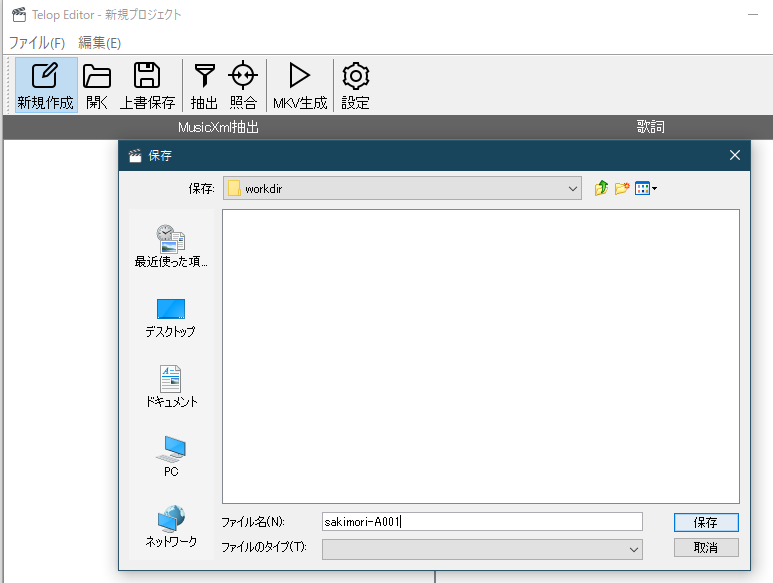Select PC location in sidebar
Viewport: 773px width, 583px height.
point(171,456)
